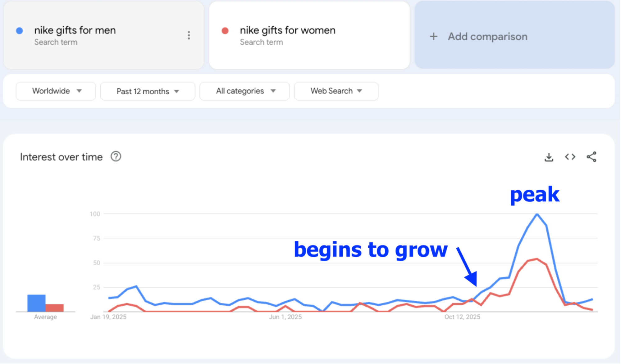This screenshot has width=621, height=364.
Task: Click the peak point on the blue line
Action: pyautogui.click(x=537, y=214)
